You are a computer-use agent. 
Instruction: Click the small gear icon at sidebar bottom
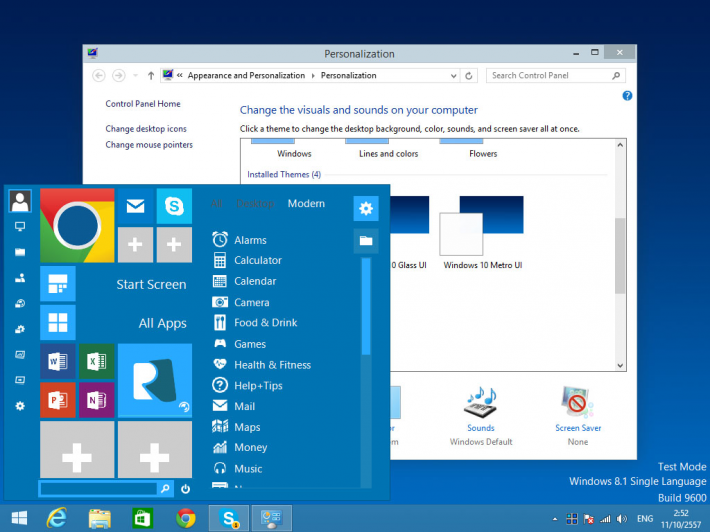point(20,406)
